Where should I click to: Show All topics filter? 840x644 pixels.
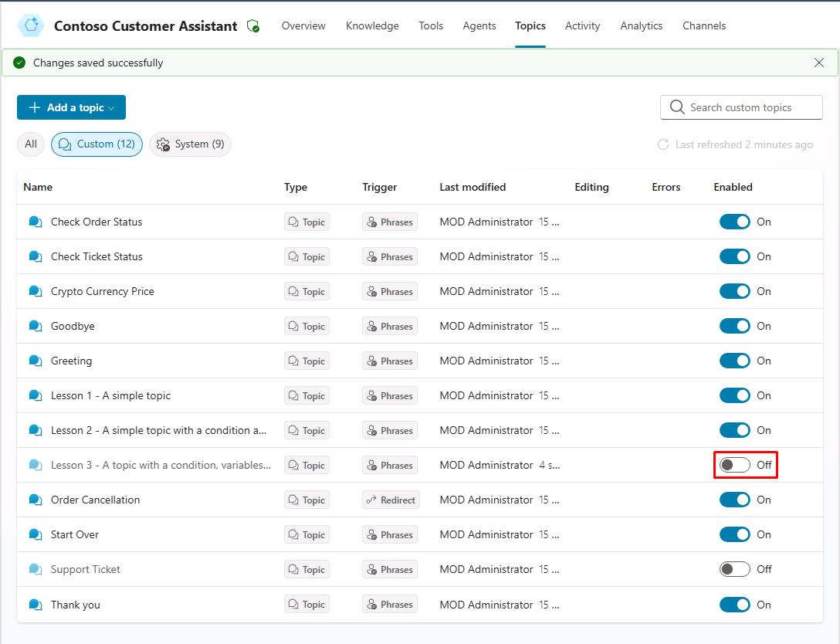click(x=31, y=144)
